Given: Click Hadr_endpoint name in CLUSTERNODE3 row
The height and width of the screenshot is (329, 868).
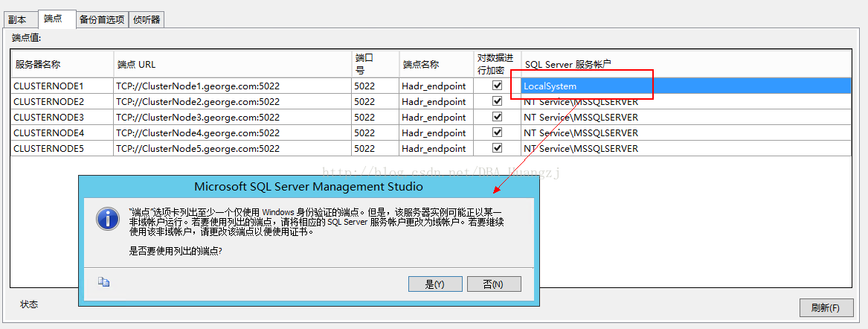Looking at the screenshot, I should [x=436, y=117].
